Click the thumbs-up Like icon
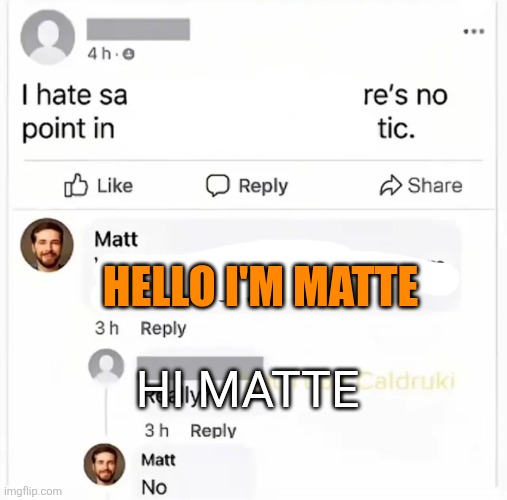Screen dimensions: 507x500 [x=76, y=185]
